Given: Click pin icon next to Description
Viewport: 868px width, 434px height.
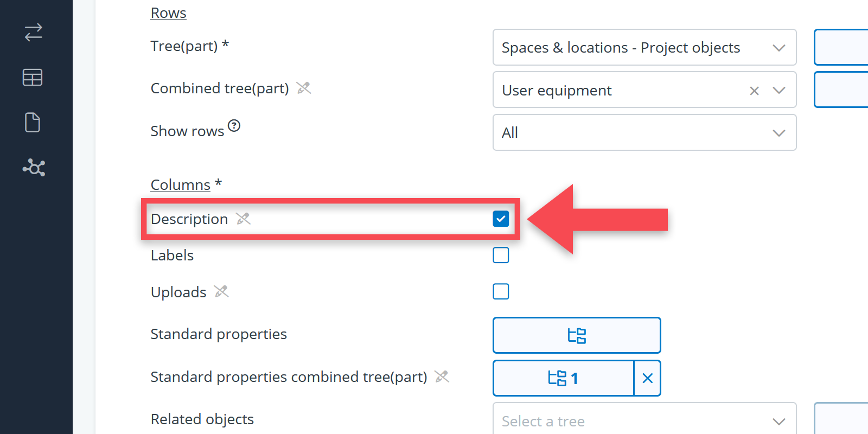Looking at the screenshot, I should [x=243, y=219].
